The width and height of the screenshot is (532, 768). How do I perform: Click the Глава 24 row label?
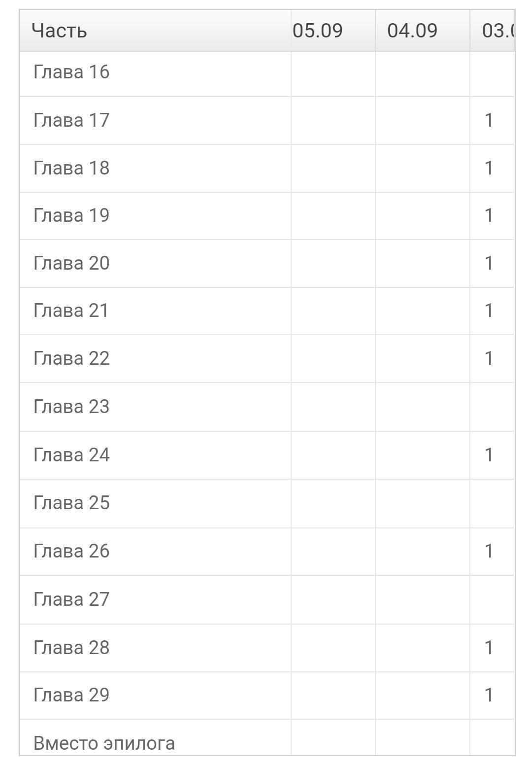pos(71,454)
